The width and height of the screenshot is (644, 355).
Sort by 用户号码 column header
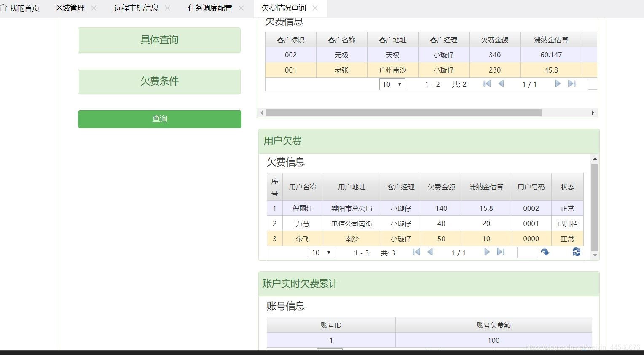[x=531, y=187]
